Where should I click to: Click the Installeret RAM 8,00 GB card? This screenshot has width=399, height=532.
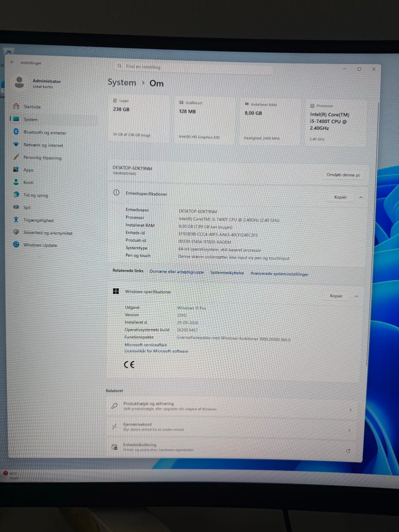coord(270,122)
